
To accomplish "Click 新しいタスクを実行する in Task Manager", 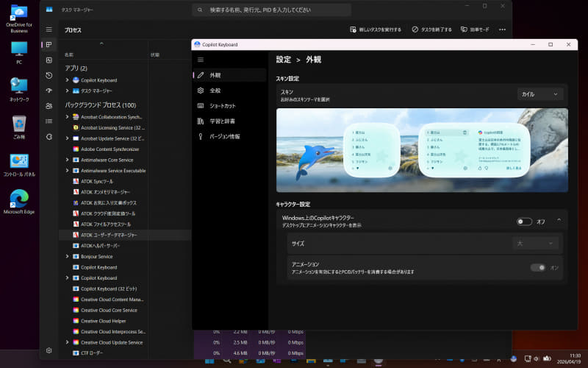I will coord(376,29).
